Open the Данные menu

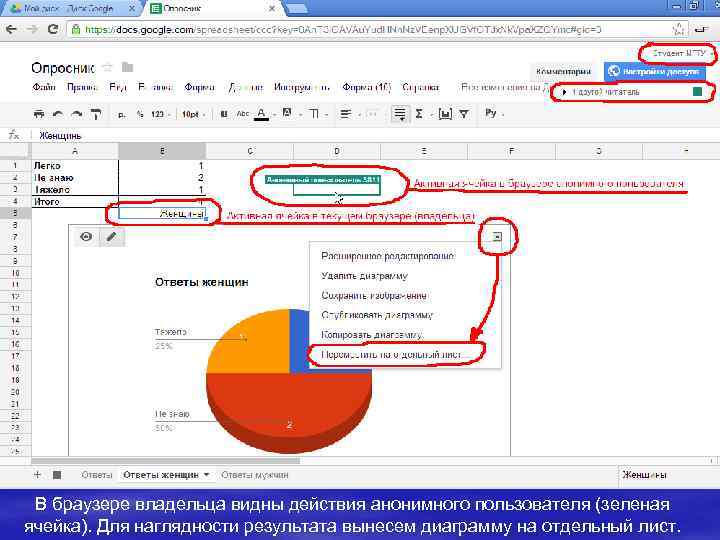point(246,87)
